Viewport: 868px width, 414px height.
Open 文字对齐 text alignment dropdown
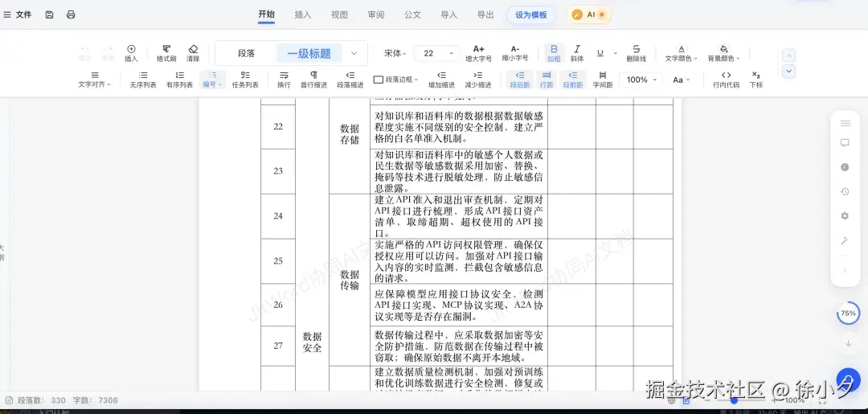(95, 80)
